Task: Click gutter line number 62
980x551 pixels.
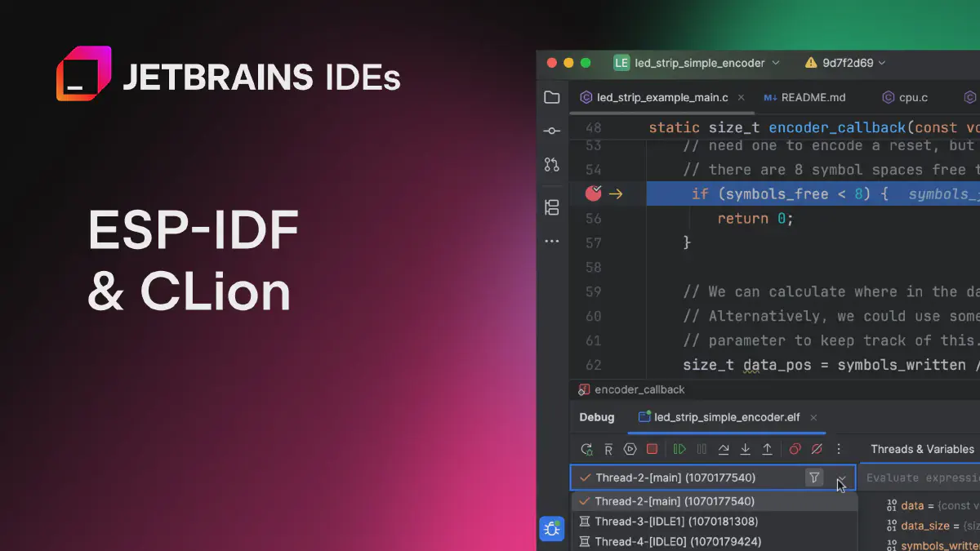Action: point(594,365)
